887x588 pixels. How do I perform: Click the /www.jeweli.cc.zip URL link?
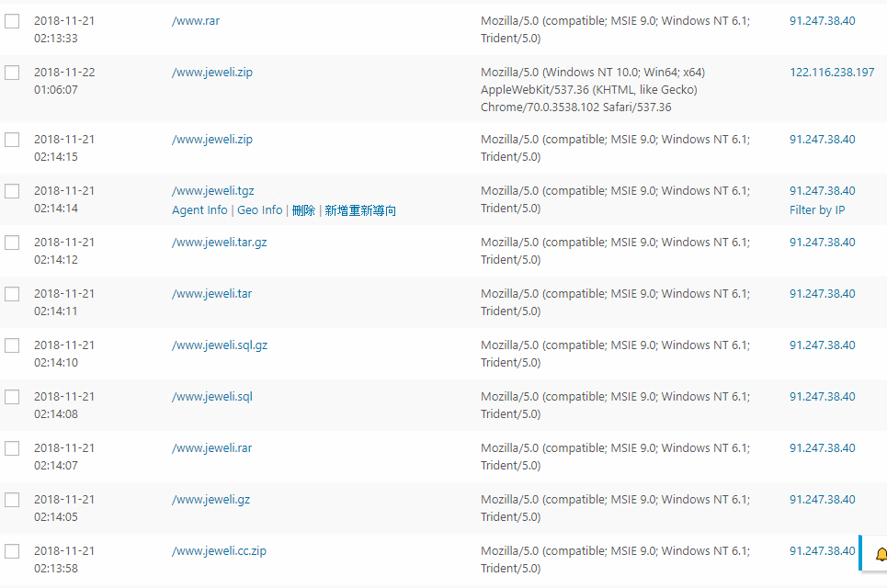[x=219, y=551]
